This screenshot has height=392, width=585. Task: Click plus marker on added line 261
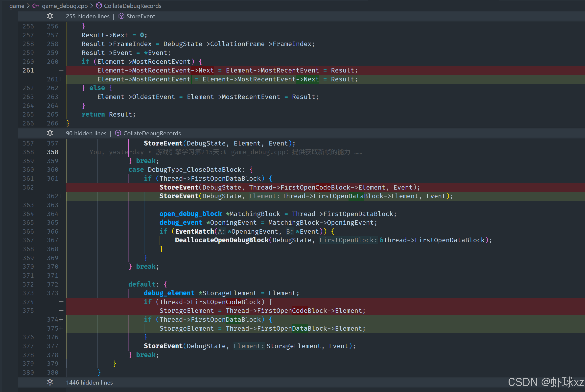61,79
